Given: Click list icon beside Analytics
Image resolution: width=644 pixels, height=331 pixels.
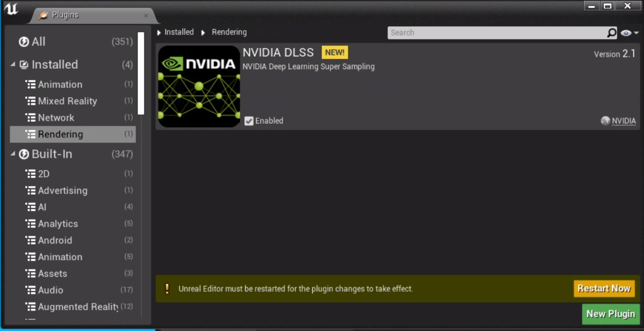Looking at the screenshot, I should [x=31, y=224].
